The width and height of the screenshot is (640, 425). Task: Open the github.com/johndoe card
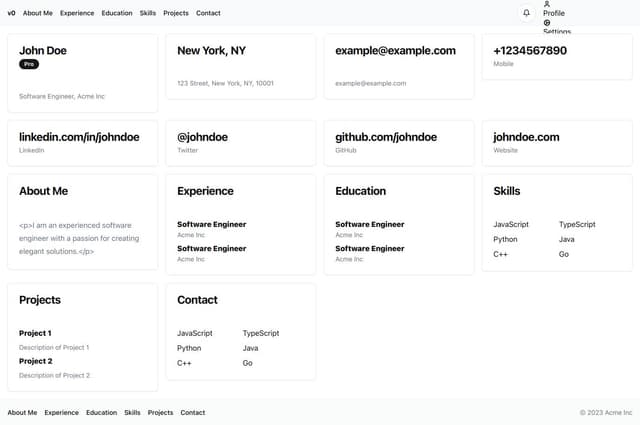click(x=386, y=137)
